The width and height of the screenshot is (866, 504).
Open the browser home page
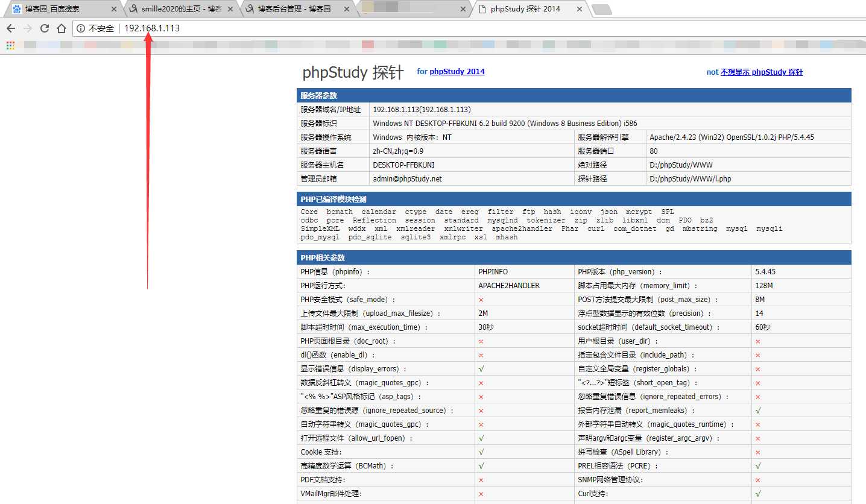click(62, 28)
